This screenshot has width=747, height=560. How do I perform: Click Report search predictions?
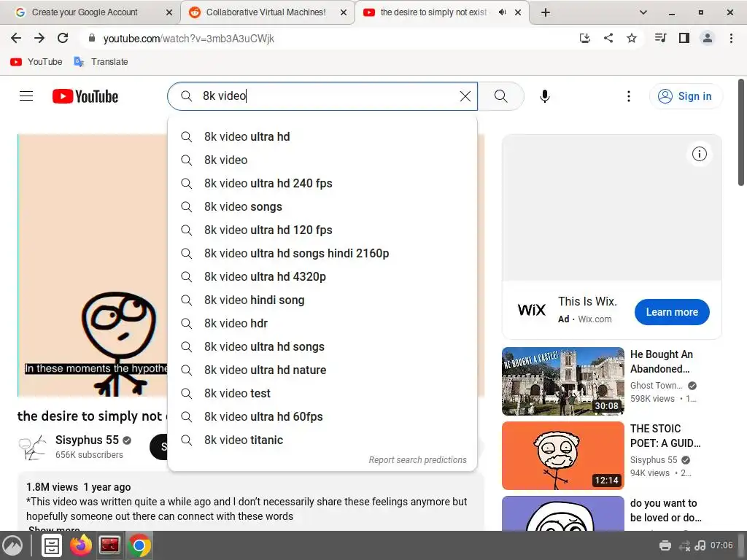coord(417,460)
